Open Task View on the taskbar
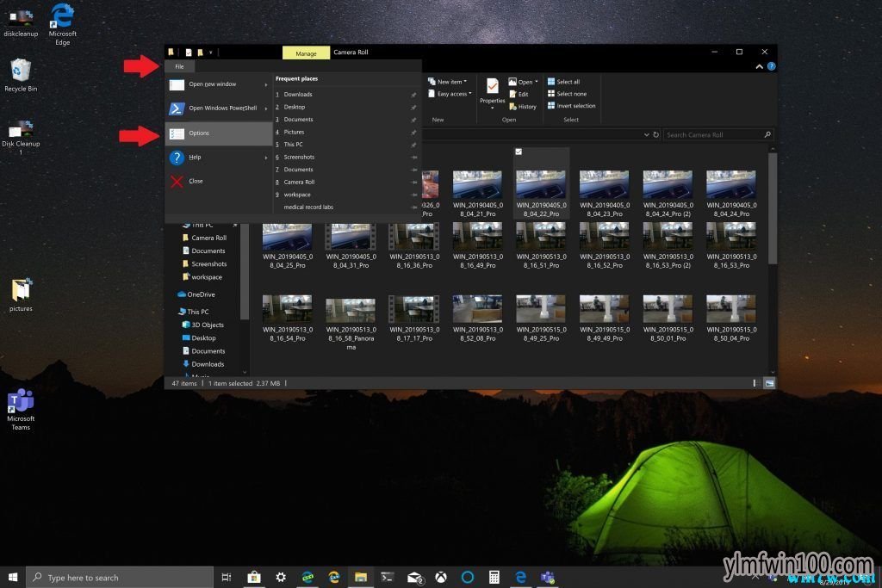This screenshot has height=588, width=882. 227,578
